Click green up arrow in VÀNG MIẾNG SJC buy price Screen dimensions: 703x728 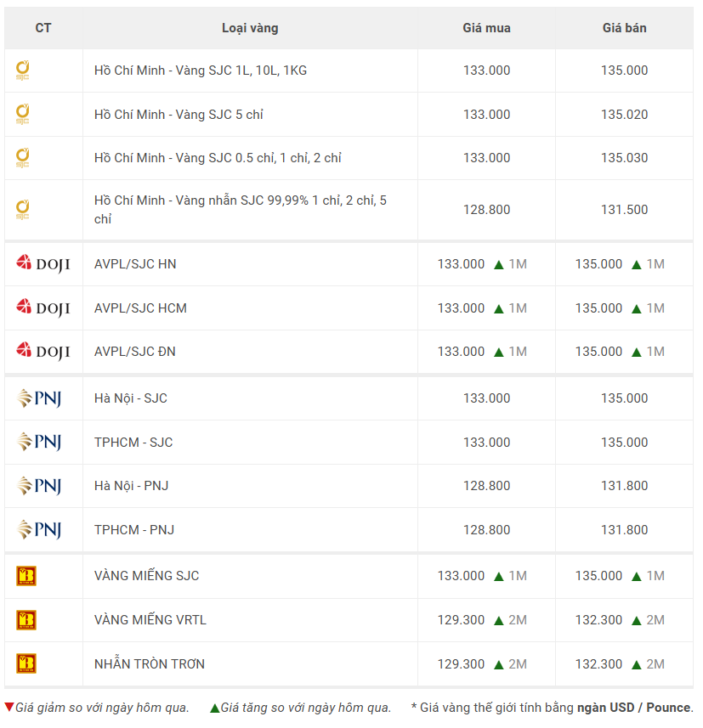[x=498, y=577]
